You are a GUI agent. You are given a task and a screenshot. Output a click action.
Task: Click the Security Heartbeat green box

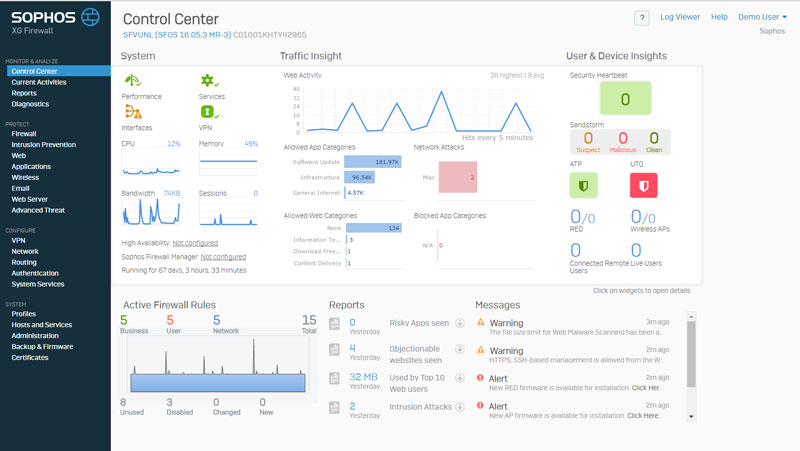[x=625, y=98]
